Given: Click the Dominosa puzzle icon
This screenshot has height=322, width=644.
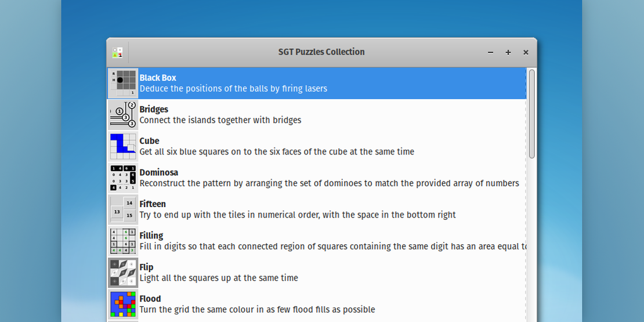Looking at the screenshot, I should (x=123, y=178).
